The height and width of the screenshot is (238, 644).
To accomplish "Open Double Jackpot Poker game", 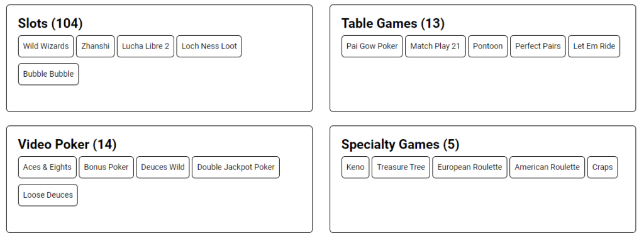I will [236, 167].
